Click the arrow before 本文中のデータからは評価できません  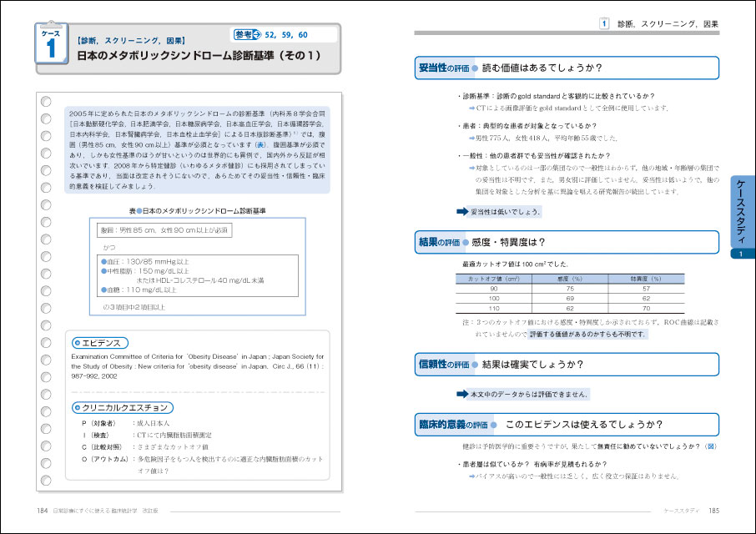pos(462,394)
